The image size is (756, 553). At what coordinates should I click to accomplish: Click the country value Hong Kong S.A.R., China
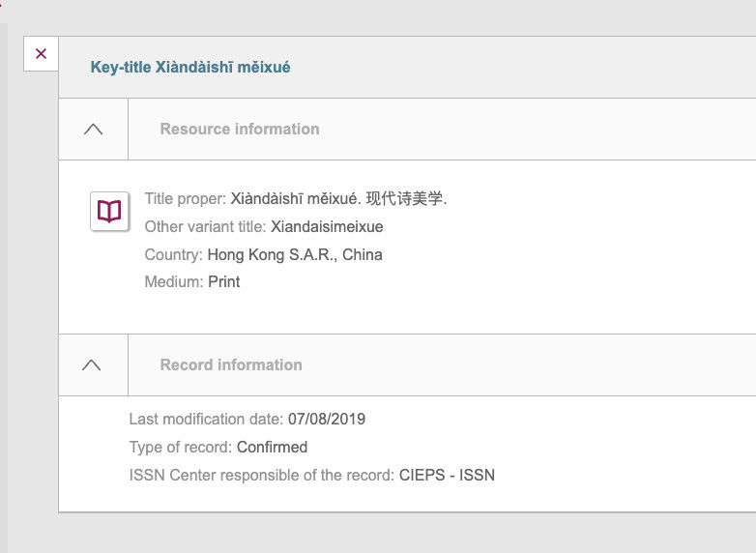tap(295, 254)
